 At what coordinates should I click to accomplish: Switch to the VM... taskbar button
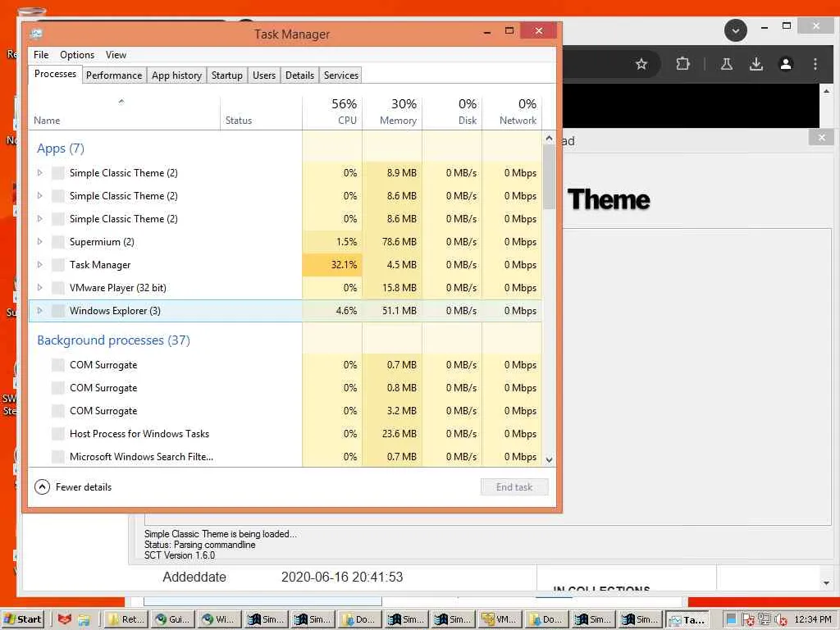tap(500, 619)
